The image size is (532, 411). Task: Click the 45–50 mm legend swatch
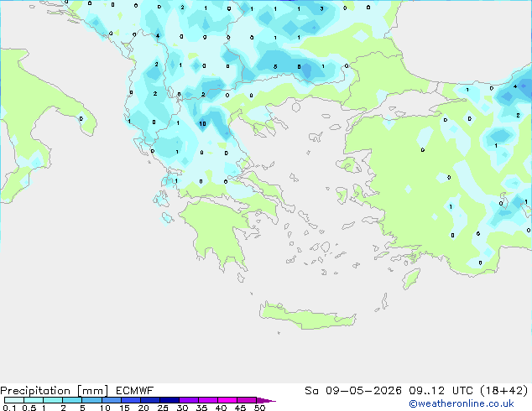[247, 400]
